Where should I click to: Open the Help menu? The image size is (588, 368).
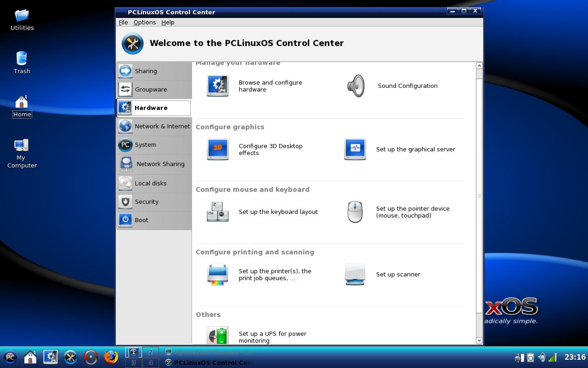168,22
